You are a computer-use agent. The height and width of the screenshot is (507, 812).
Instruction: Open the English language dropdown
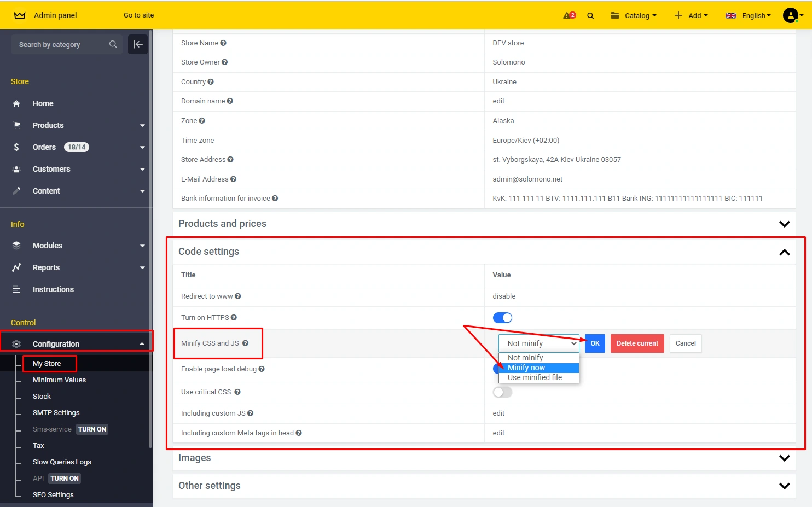coord(748,15)
